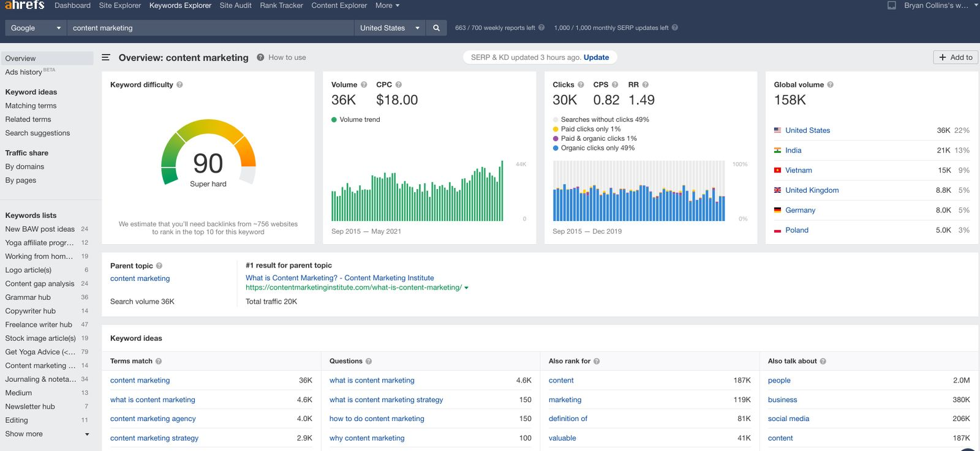Click Update link for SERP & KD
This screenshot has height=451, width=980.
pyautogui.click(x=596, y=58)
